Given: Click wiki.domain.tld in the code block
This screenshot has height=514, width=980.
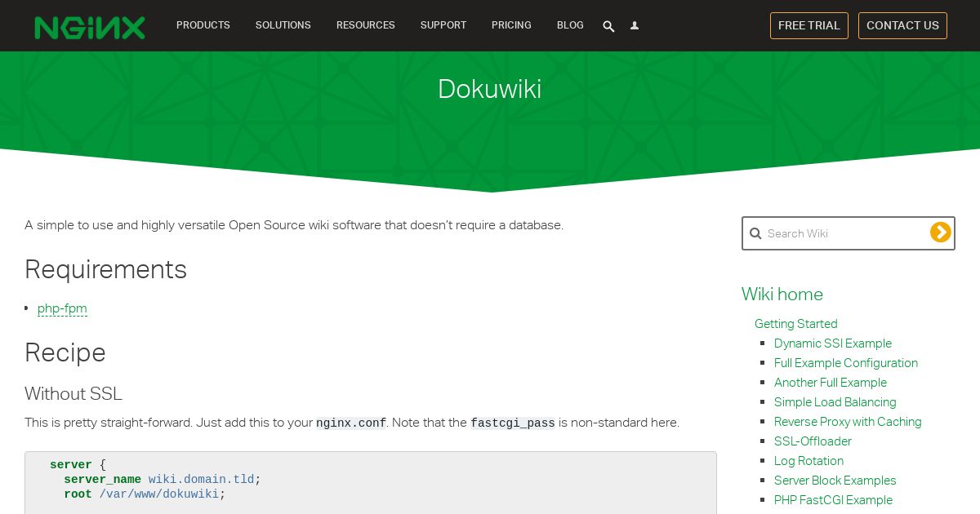Looking at the screenshot, I should point(202,480).
